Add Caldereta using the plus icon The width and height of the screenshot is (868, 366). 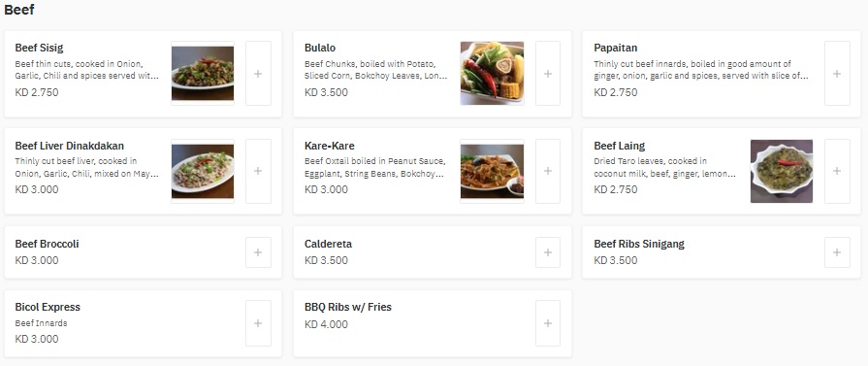click(x=548, y=252)
